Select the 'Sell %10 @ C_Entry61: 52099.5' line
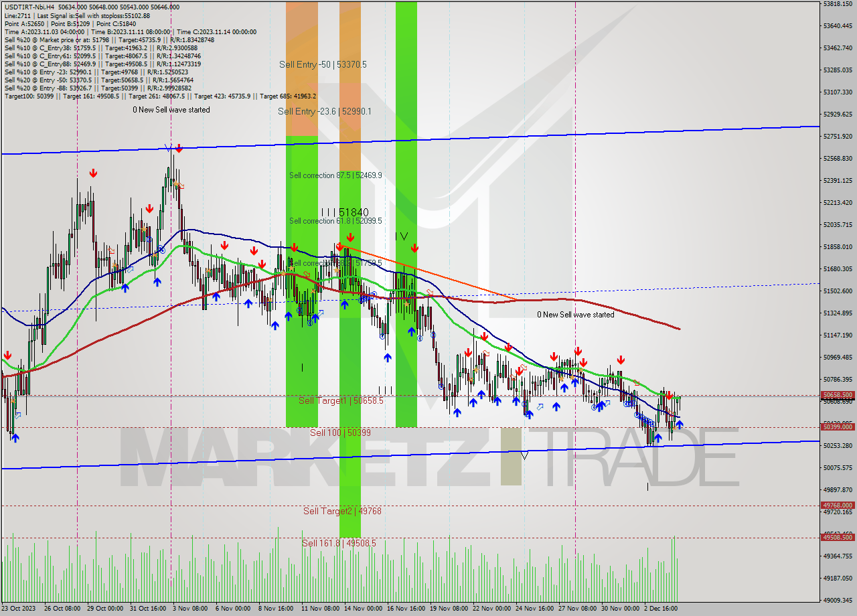The image size is (857, 616). [102, 56]
